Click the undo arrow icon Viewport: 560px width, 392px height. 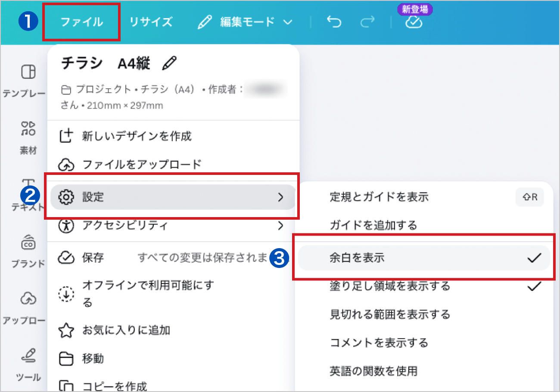[x=333, y=22]
